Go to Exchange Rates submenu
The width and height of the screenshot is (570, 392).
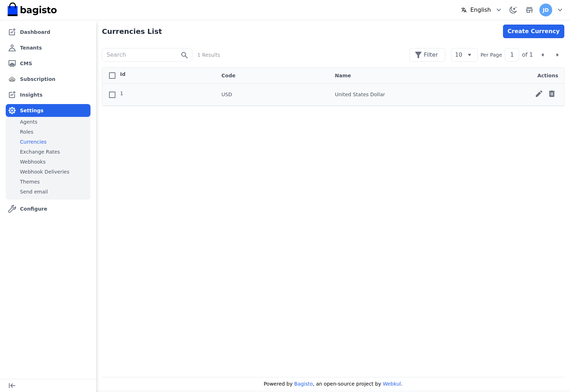pyautogui.click(x=40, y=152)
